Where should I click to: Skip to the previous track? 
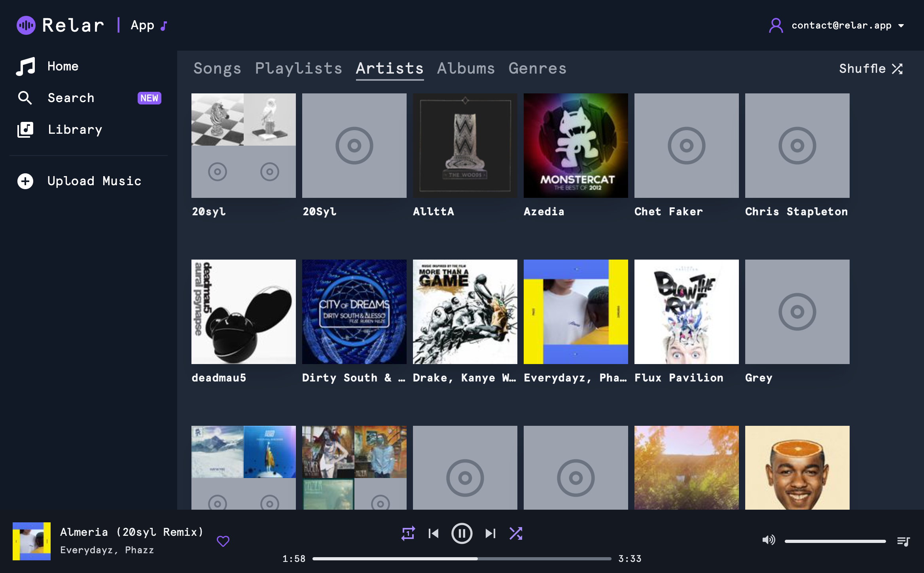pyautogui.click(x=434, y=533)
